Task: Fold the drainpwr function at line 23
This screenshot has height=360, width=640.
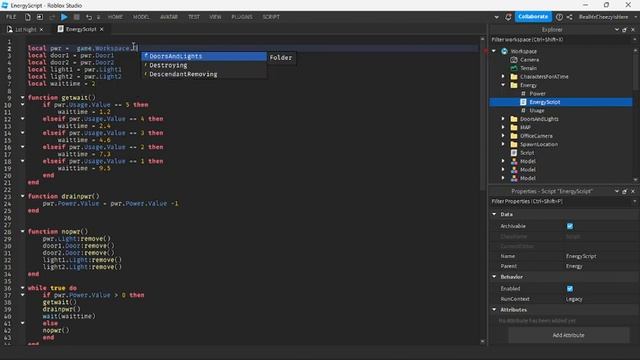Action: pos(22,196)
